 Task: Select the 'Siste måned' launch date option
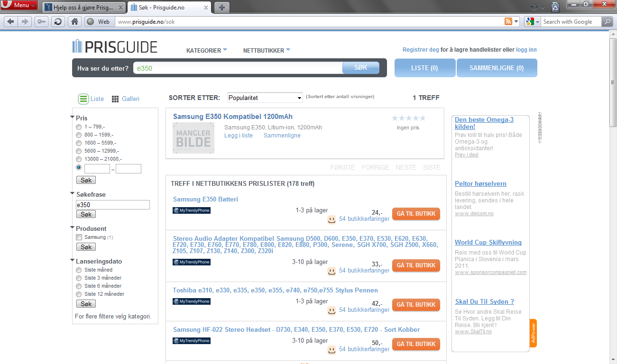pos(79,270)
